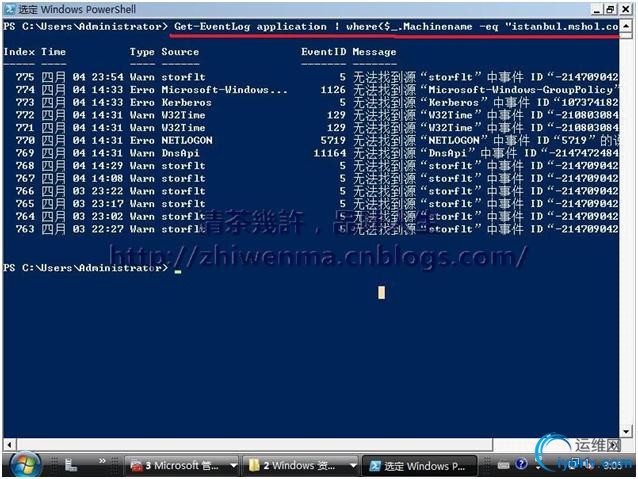Click the 'Time' column header
This screenshot has height=479, width=638.
(x=53, y=52)
